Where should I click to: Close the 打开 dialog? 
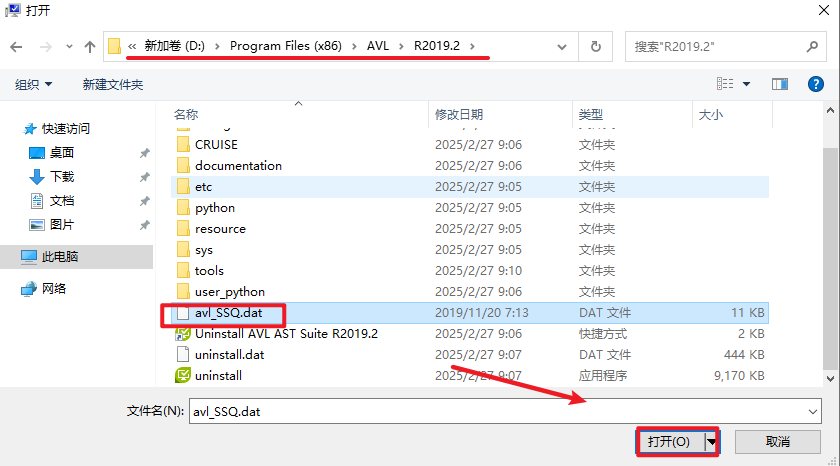(x=823, y=10)
